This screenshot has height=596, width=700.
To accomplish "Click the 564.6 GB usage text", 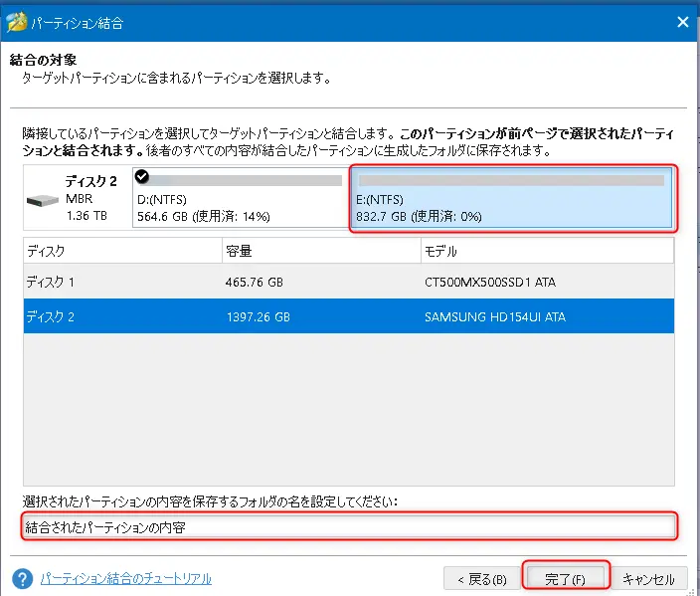I will [204, 217].
